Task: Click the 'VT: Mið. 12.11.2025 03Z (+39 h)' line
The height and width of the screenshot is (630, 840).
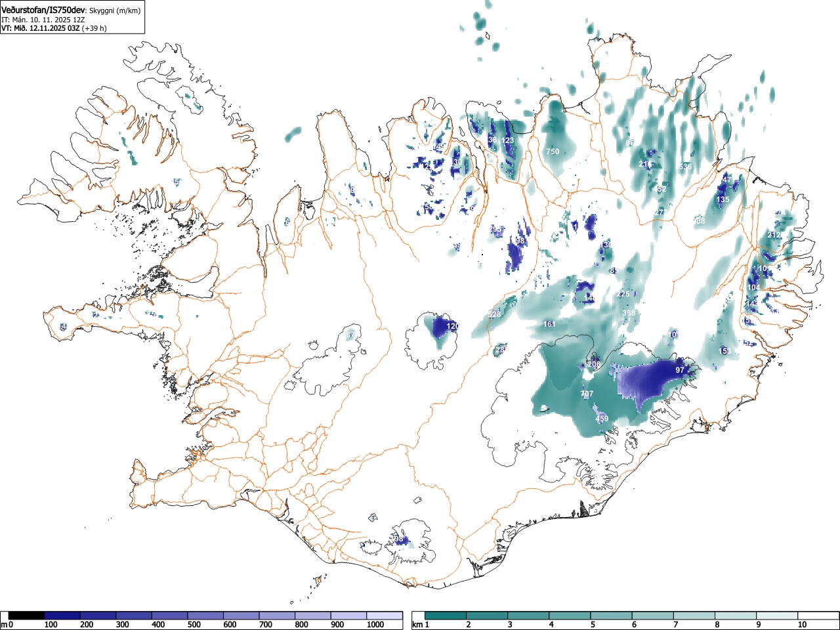Action: [x=54, y=28]
